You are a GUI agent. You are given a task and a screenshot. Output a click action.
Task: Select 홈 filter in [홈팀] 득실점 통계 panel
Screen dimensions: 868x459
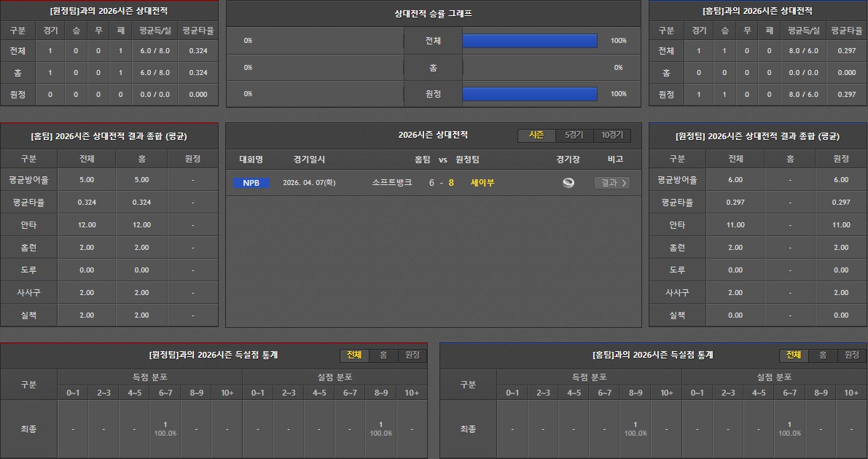[x=822, y=355]
